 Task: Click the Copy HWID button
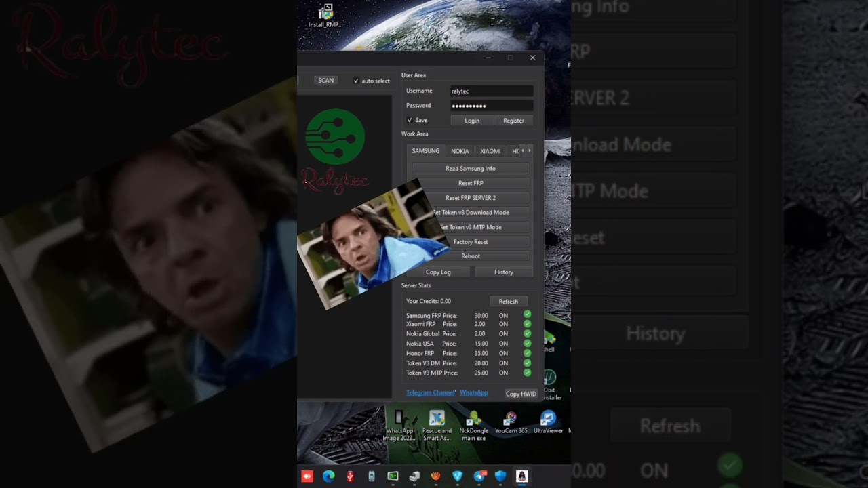(x=521, y=394)
